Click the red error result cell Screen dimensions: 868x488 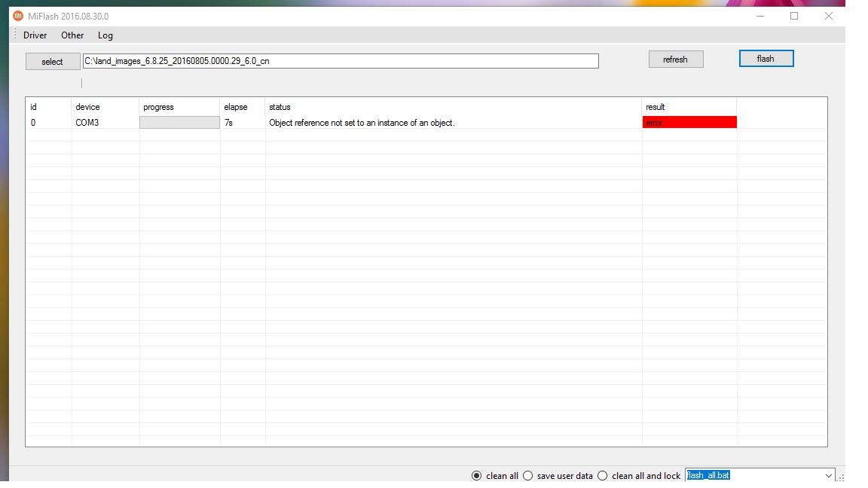689,123
